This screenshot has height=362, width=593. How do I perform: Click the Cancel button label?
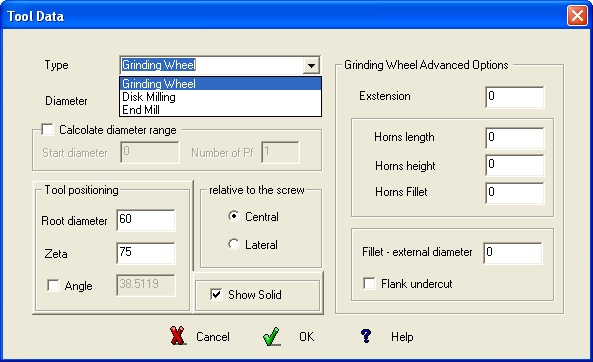click(x=213, y=337)
